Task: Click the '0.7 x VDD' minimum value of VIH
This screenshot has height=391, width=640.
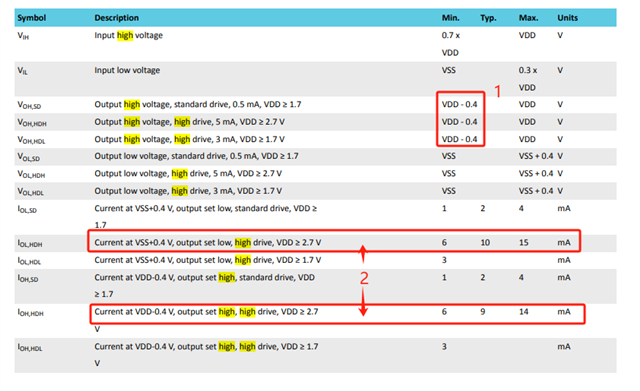Action: pyautogui.click(x=451, y=44)
